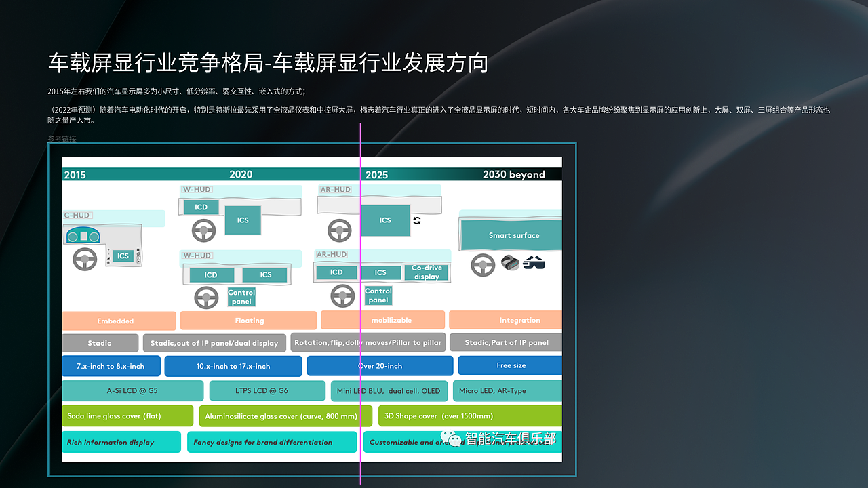Select the 3D Shape cover (over 1500mm) block
This screenshot has width=868, height=488.
pos(470,415)
